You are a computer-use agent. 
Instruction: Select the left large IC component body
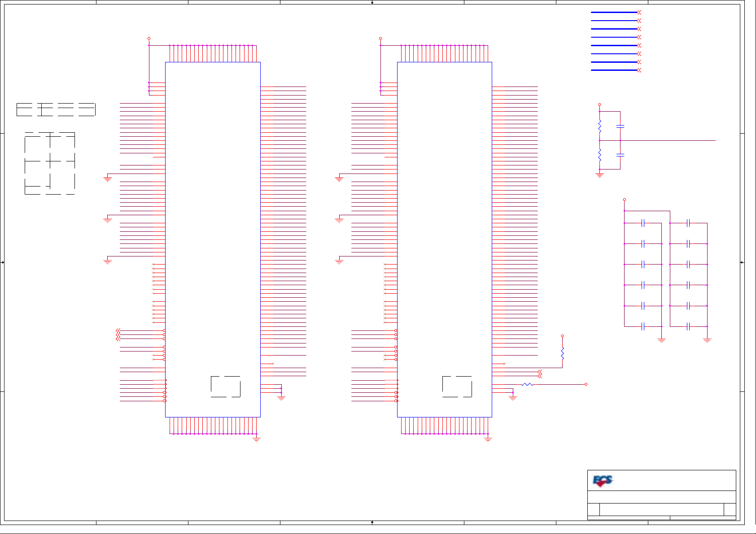coord(213,239)
